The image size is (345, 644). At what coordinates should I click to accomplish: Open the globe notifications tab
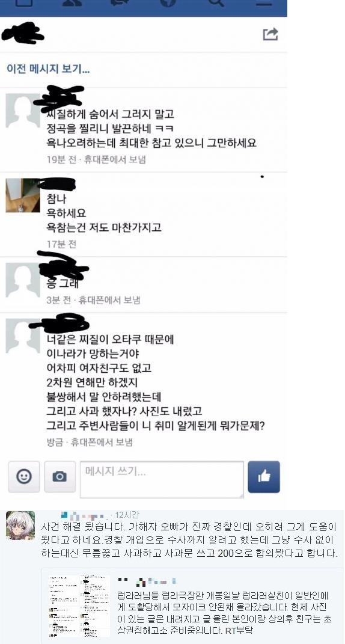(x=168, y=2)
